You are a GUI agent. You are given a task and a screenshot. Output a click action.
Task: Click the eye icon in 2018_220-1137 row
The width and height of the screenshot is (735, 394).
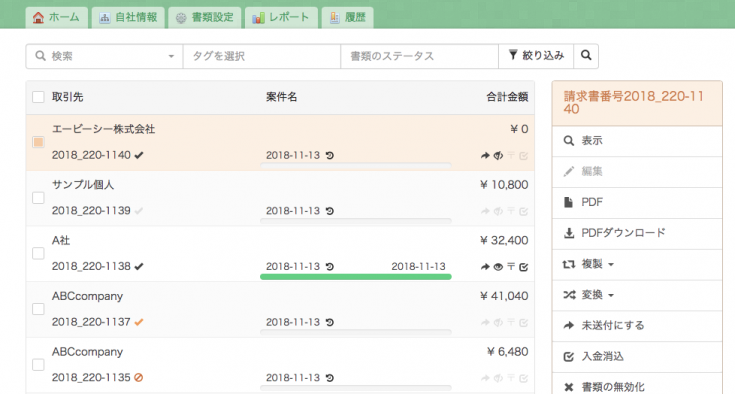point(498,323)
